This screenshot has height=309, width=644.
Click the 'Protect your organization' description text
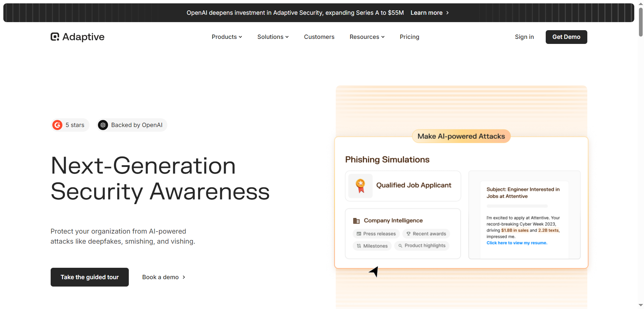pyautogui.click(x=123, y=236)
